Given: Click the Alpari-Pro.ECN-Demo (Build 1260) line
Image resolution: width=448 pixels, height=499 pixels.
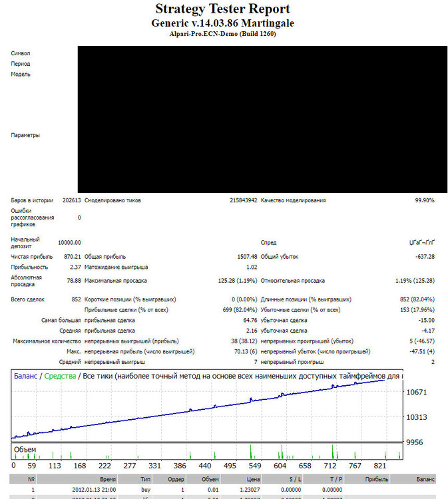Looking at the screenshot, I should (222, 34).
